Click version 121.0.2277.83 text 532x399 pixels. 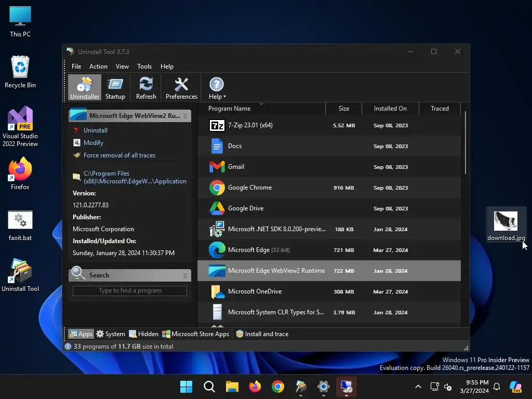coord(90,205)
